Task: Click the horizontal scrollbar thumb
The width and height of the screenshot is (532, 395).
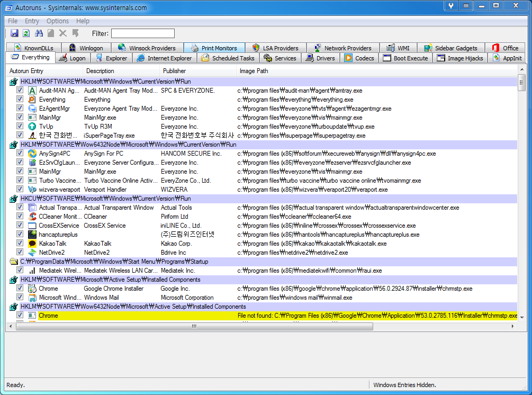Action: click(x=194, y=326)
